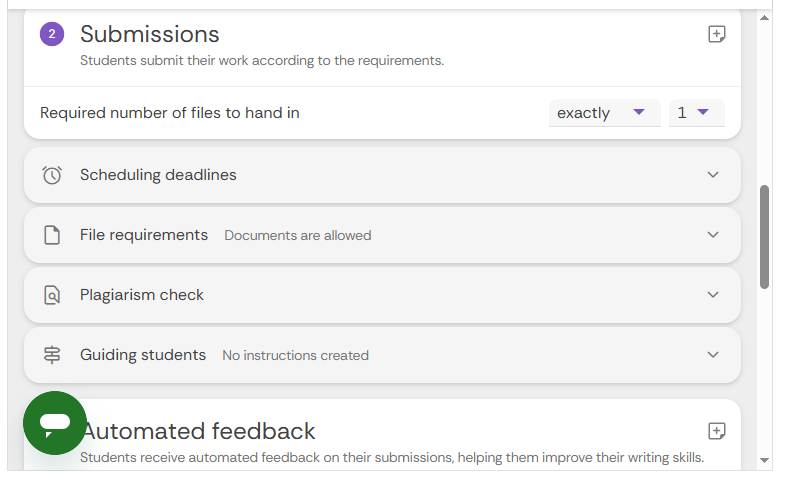Click the scrollbar down arrow
786x484 pixels.
(765, 461)
